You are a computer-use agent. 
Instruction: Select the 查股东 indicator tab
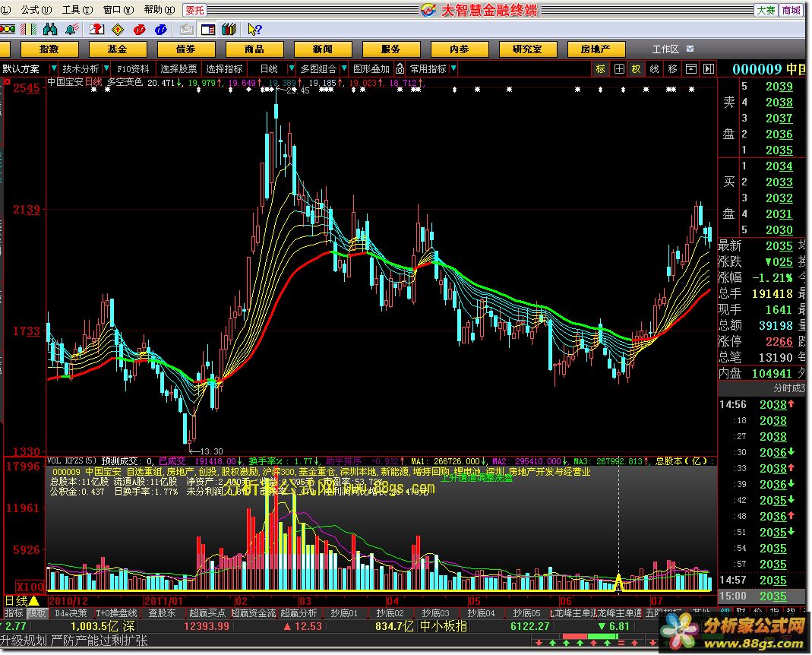162,613
